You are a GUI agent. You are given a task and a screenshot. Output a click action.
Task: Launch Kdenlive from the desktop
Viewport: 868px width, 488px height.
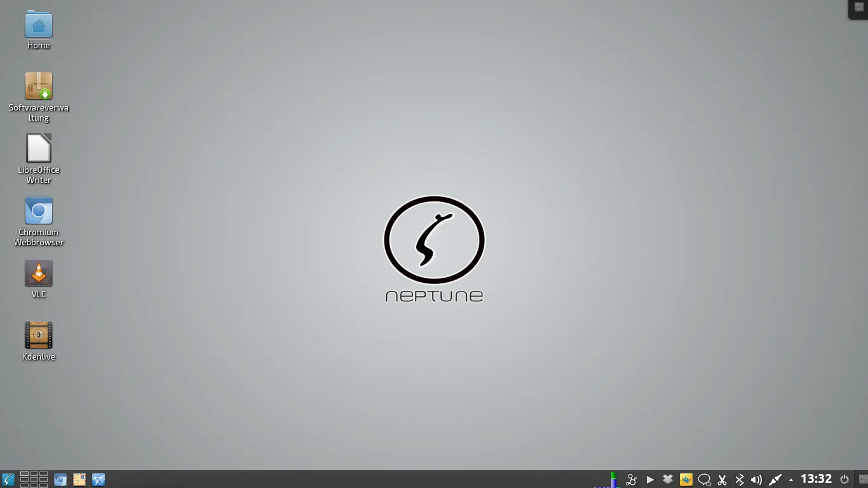click(x=38, y=335)
